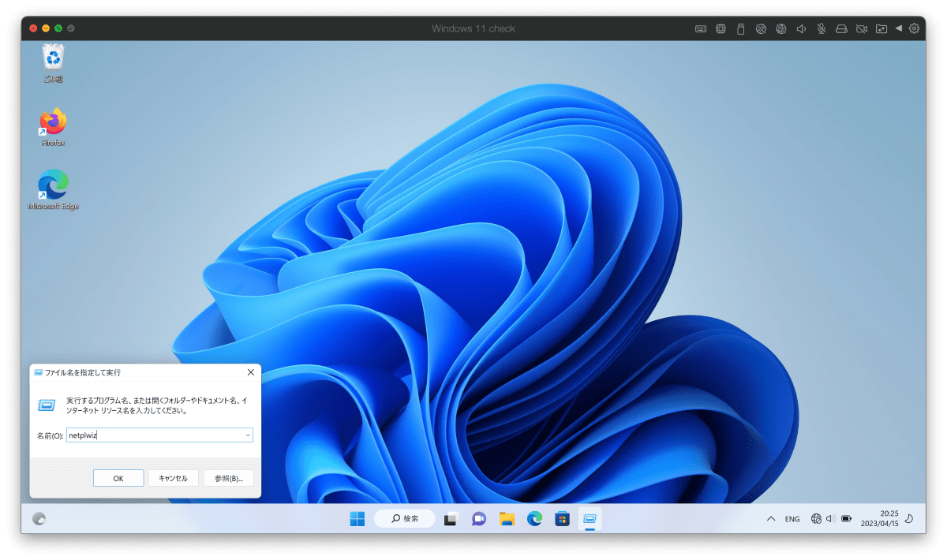Click the shared folder icon in VM toolbar
947x560 pixels.
881,28
